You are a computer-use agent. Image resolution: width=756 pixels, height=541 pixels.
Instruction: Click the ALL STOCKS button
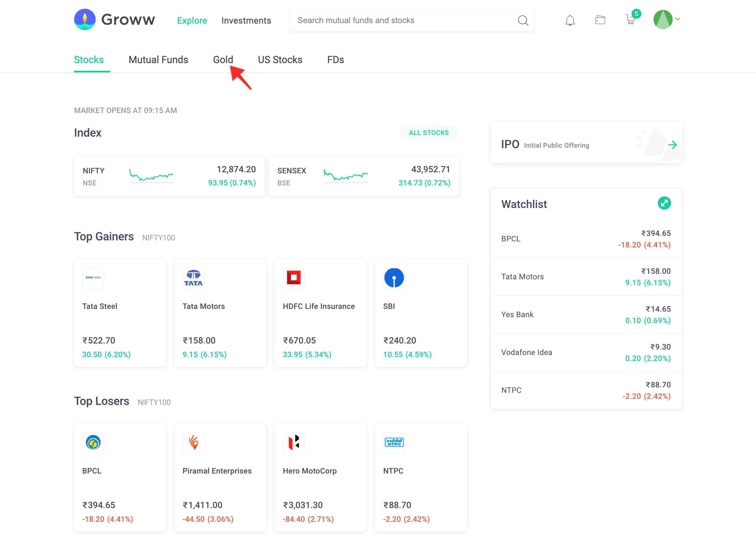[429, 133]
